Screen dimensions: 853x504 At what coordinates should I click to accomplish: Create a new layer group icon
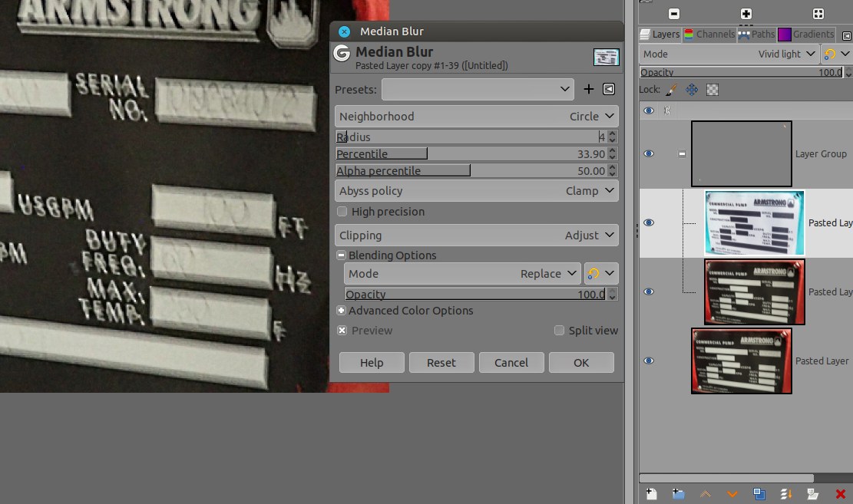click(678, 494)
